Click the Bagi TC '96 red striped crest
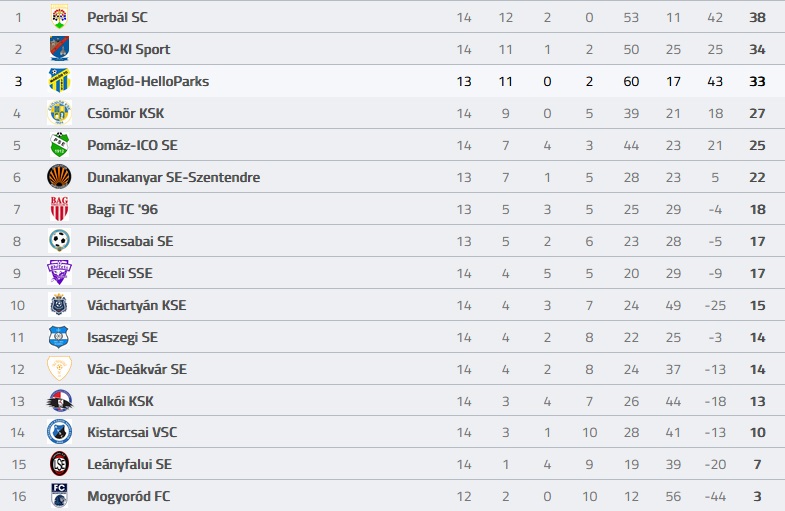The image size is (785, 511). pos(59,209)
